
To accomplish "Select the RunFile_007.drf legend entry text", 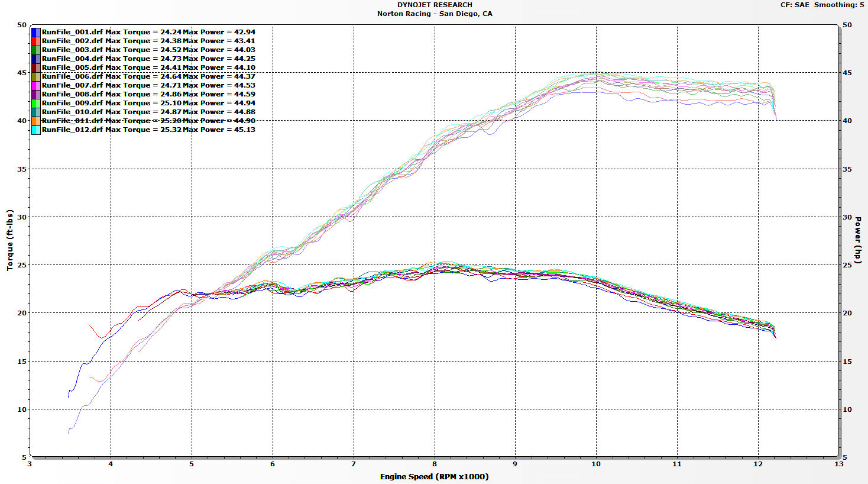I will [148, 85].
